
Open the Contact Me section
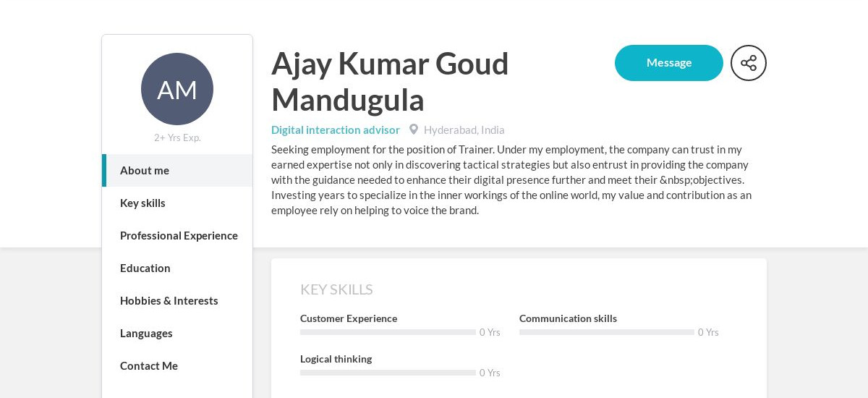(x=177, y=365)
